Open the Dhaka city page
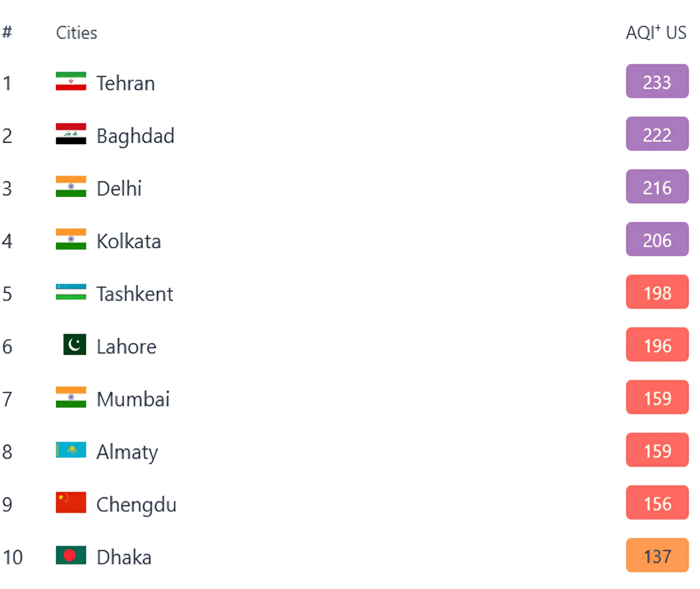Image resolution: width=700 pixels, height=589 pixels. tap(124, 557)
